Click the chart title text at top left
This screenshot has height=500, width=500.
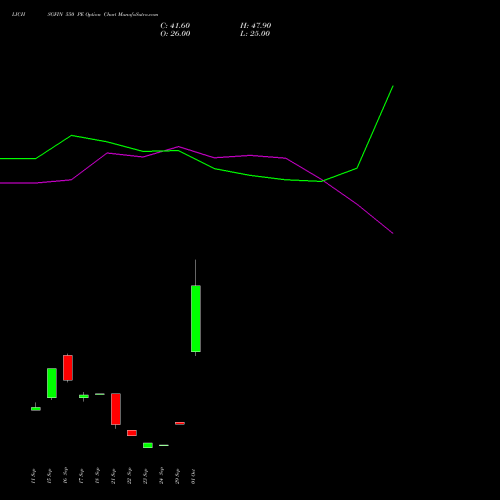pos(85,14)
